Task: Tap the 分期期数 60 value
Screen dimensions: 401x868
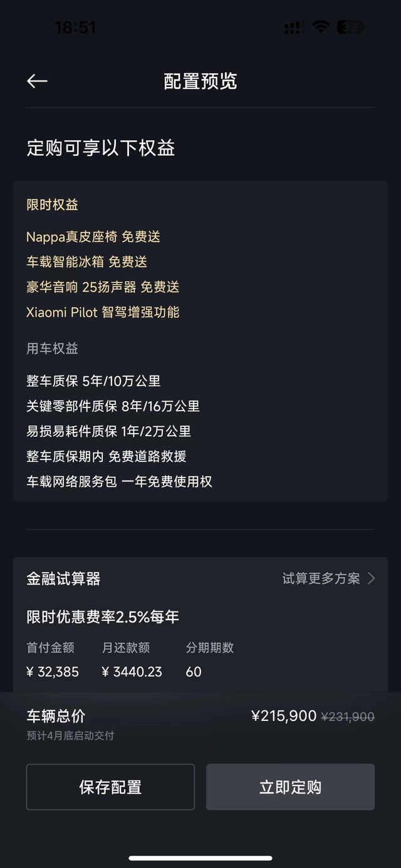Action: 194,671
